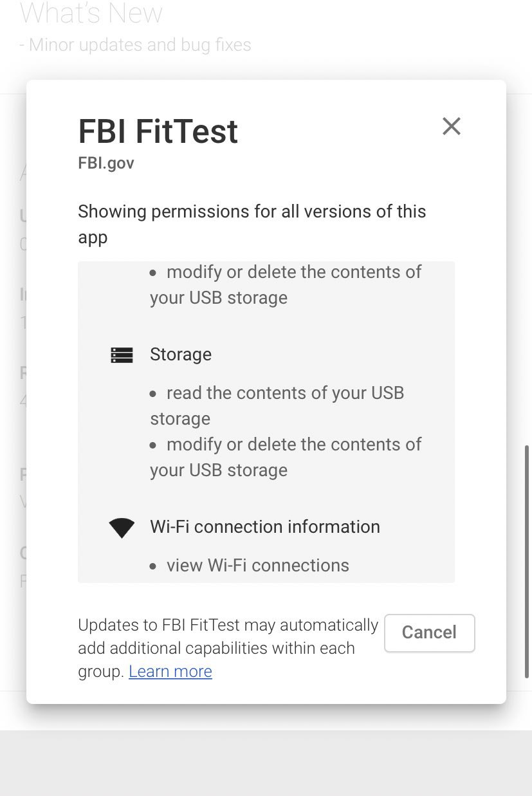This screenshot has height=796, width=532.
Task: Click the Updates to FBI FitTest notice text
Action: pyautogui.click(x=228, y=648)
